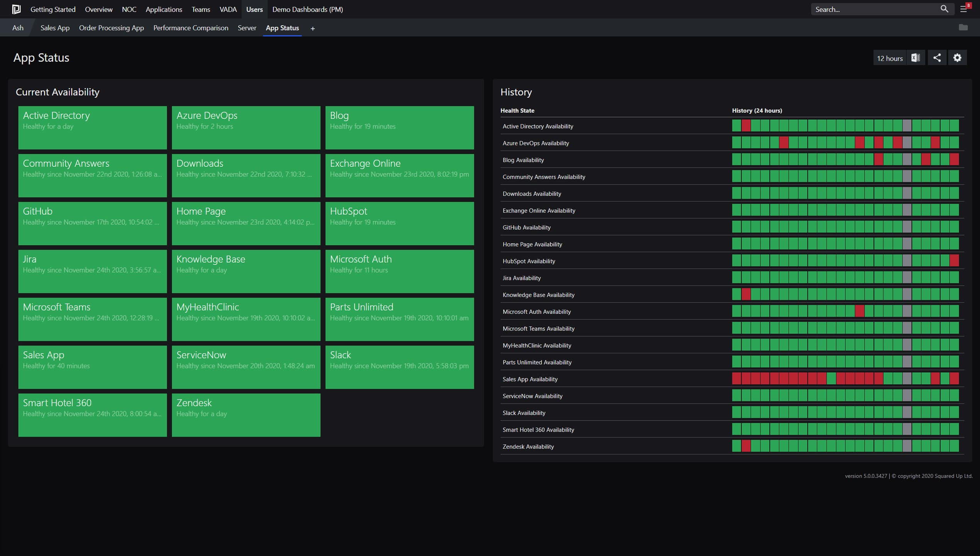Select the App Status tab

(282, 28)
